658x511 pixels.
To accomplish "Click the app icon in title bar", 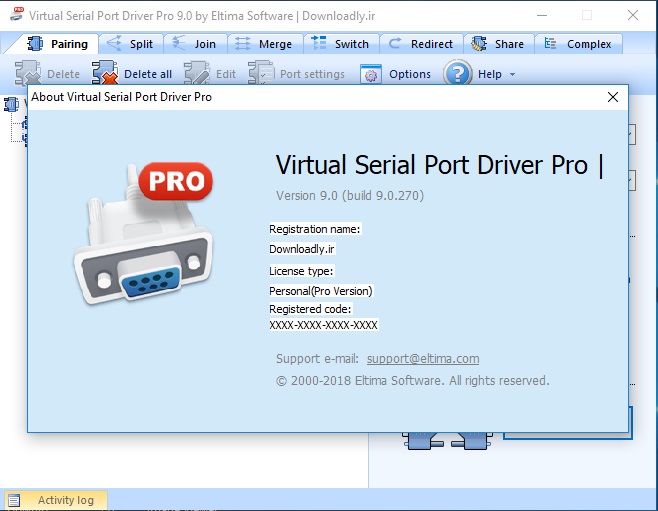I will point(13,16).
